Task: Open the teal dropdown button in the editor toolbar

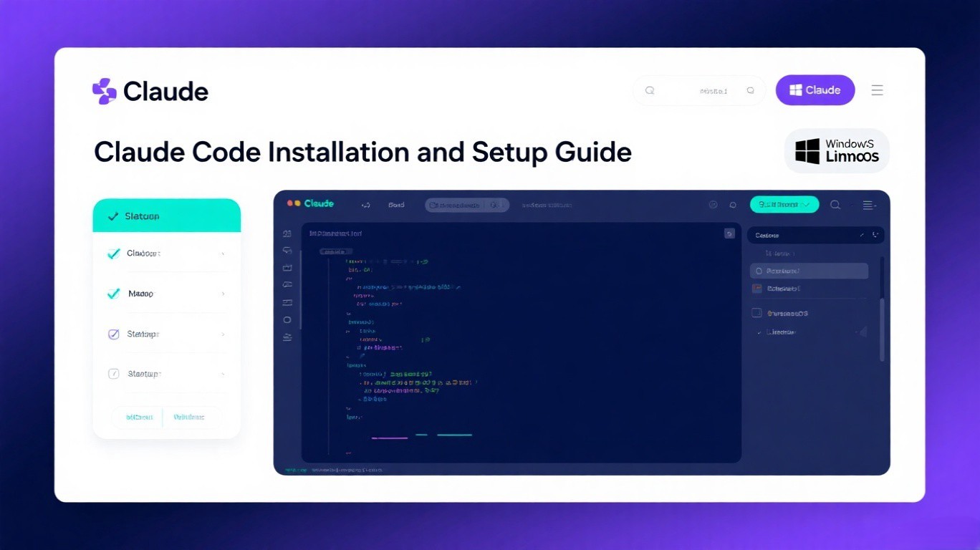Action: click(x=784, y=205)
